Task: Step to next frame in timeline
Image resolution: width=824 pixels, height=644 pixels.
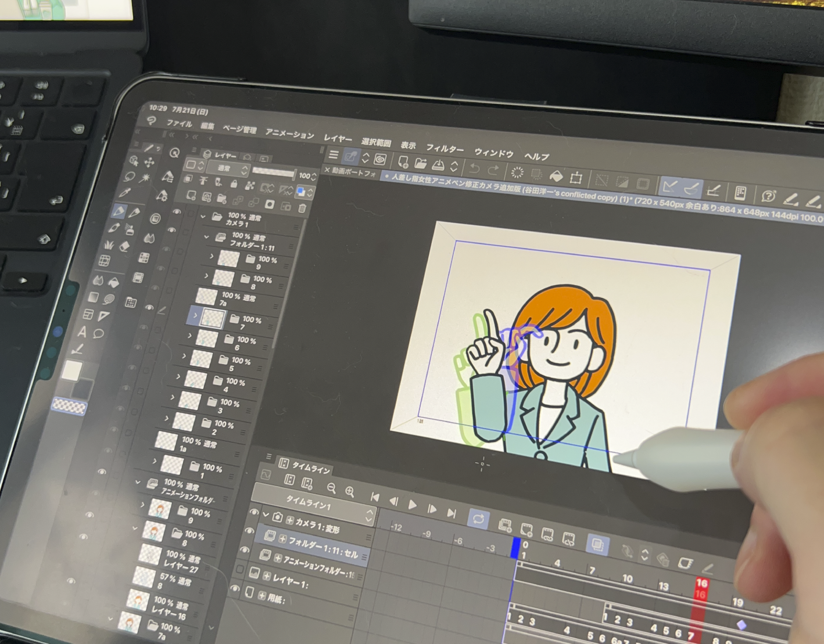Action: pyautogui.click(x=432, y=509)
